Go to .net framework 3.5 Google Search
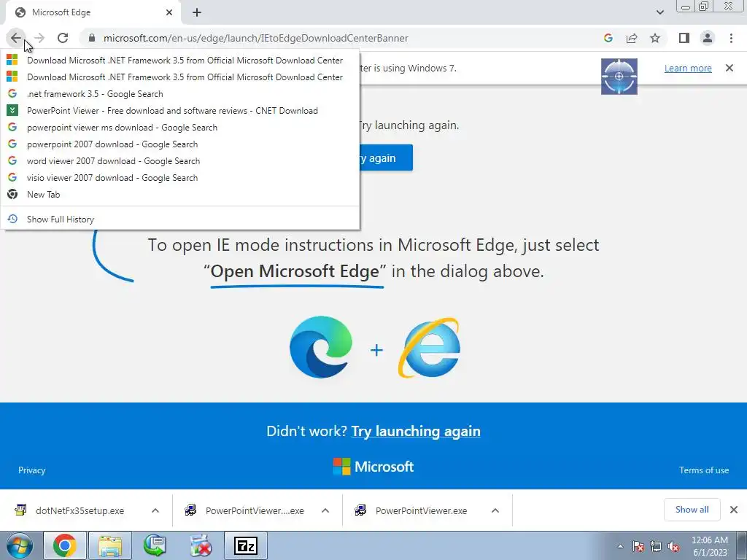The image size is (747, 560). [180, 94]
